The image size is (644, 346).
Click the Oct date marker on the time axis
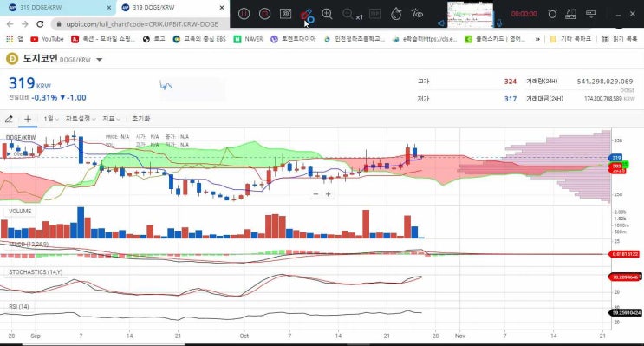[x=244, y=336]
